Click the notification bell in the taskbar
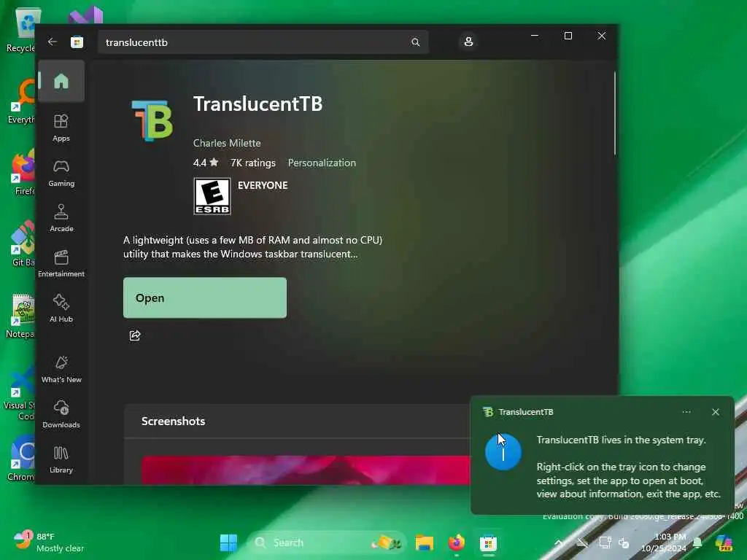The height and width of the screenshot is (560, 747). click(697, 542)
